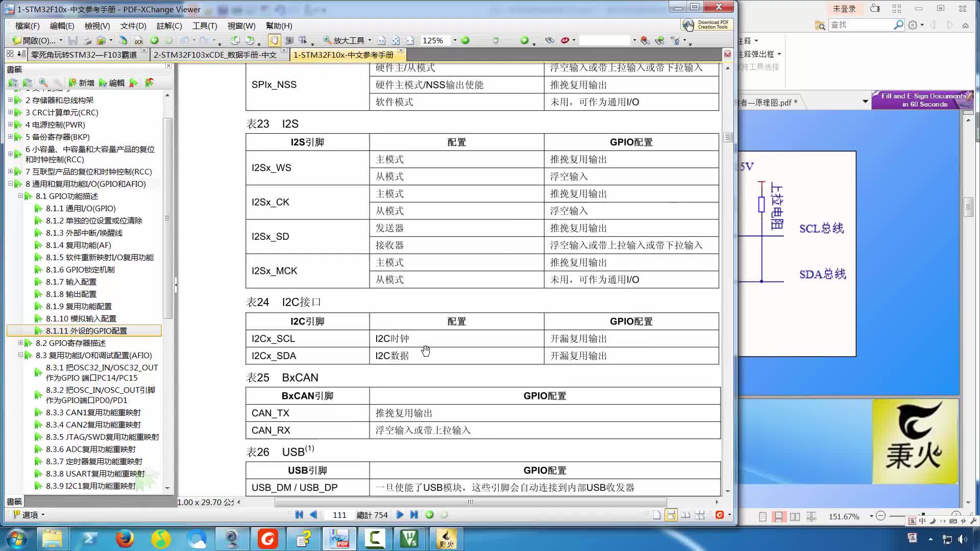This screenshot has width=980, height=551.
Task: Jump to last page button
Action: 414,515
